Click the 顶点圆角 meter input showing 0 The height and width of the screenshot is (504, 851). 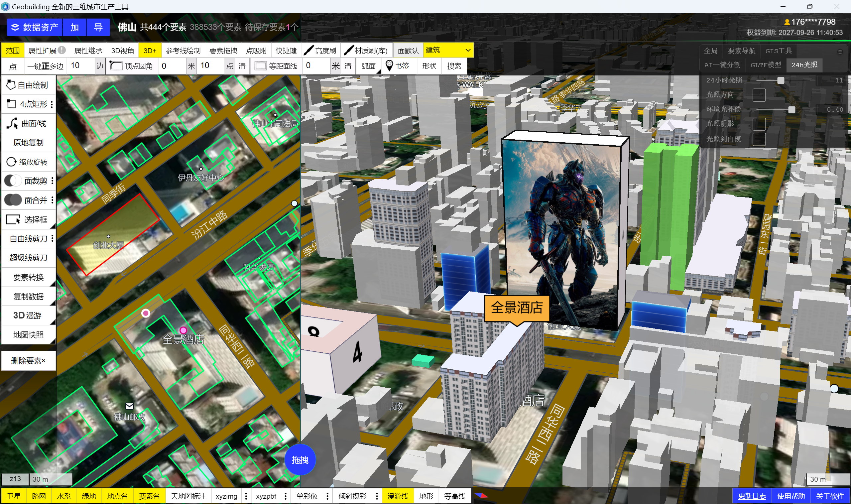click(172, 66)
